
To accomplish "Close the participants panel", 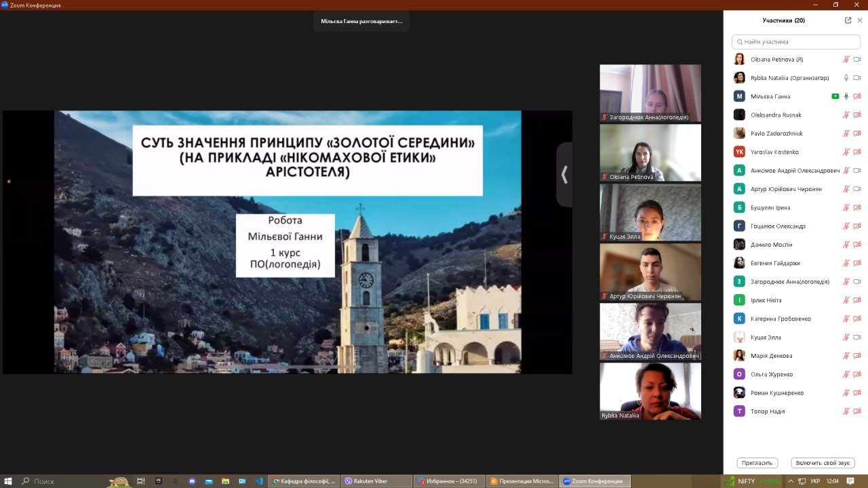I will (x=860, y=20).
